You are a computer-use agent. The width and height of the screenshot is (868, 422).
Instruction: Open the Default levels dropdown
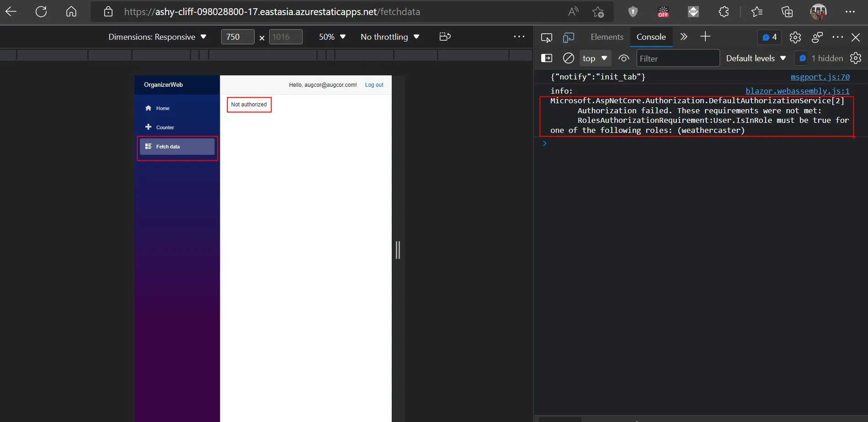pos(756,58)
